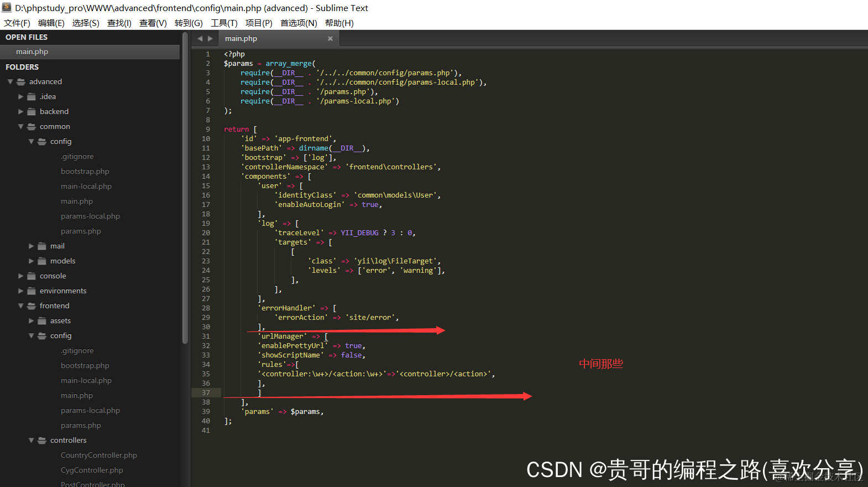Screen dimensions: 868x487
Task: Collapse the common config folder arrow
Action: [32, 142]
